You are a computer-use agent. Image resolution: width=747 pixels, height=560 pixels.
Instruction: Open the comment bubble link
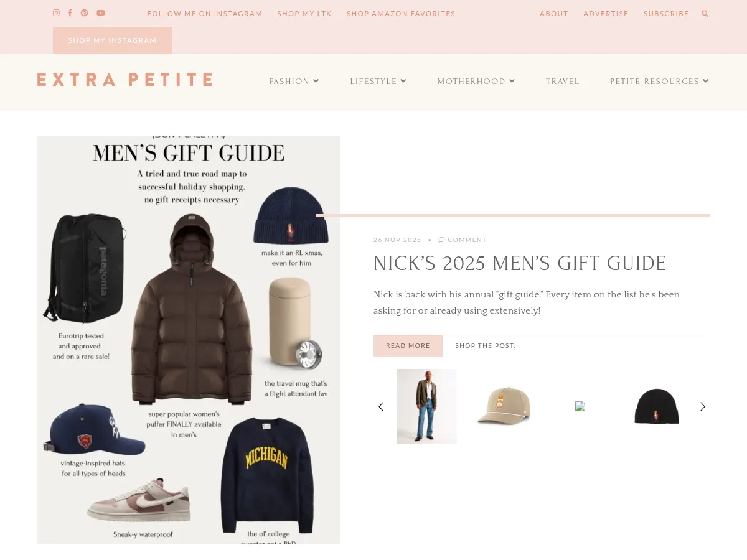point(463,240)
